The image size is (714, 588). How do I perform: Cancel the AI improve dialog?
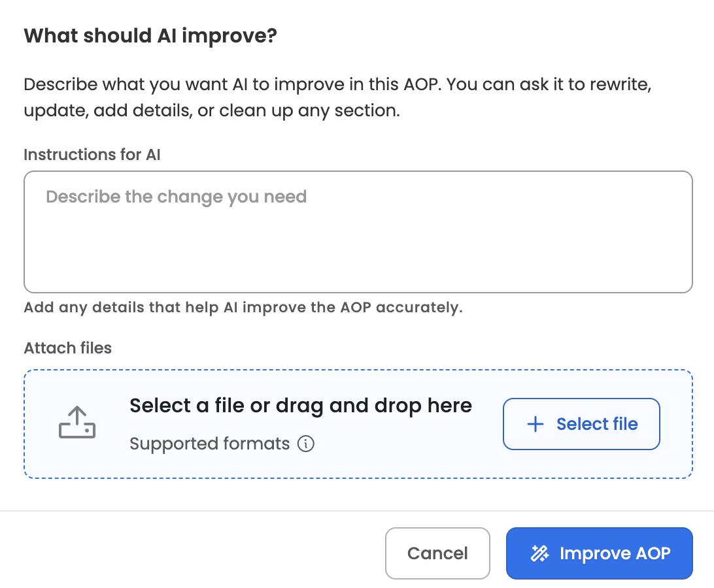click(x=437, y=553)
